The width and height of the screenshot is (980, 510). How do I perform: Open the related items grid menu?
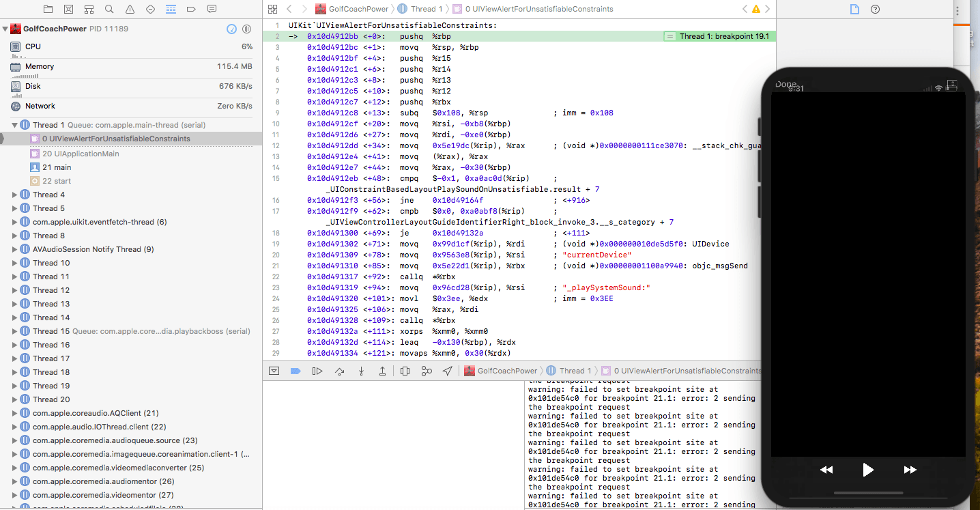pyautogui.click(x=272, y=9)
